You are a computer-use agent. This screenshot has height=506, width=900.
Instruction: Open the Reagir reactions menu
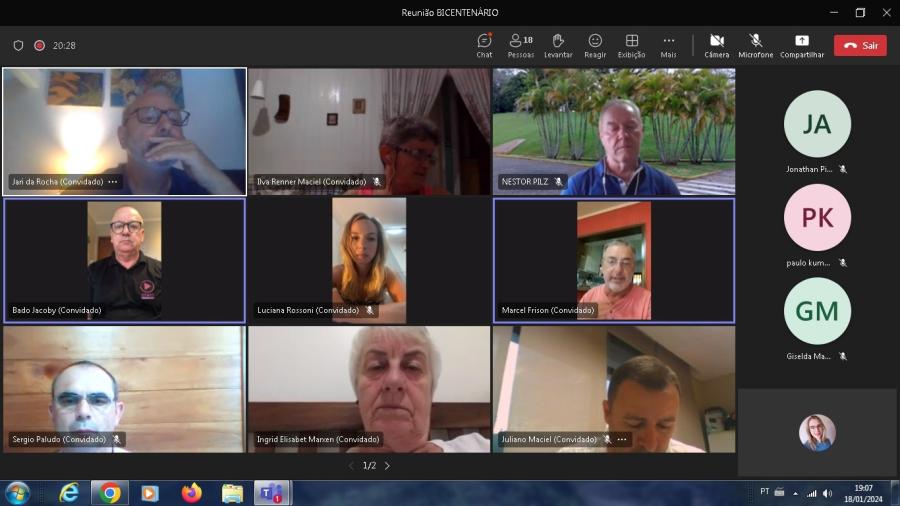click(595, 45)
